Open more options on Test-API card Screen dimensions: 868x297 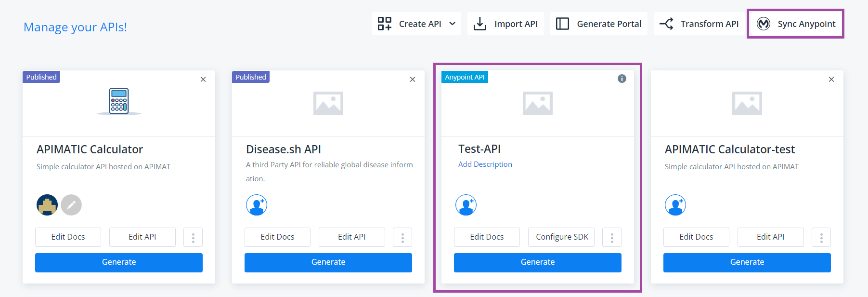(x=612, y=237)
